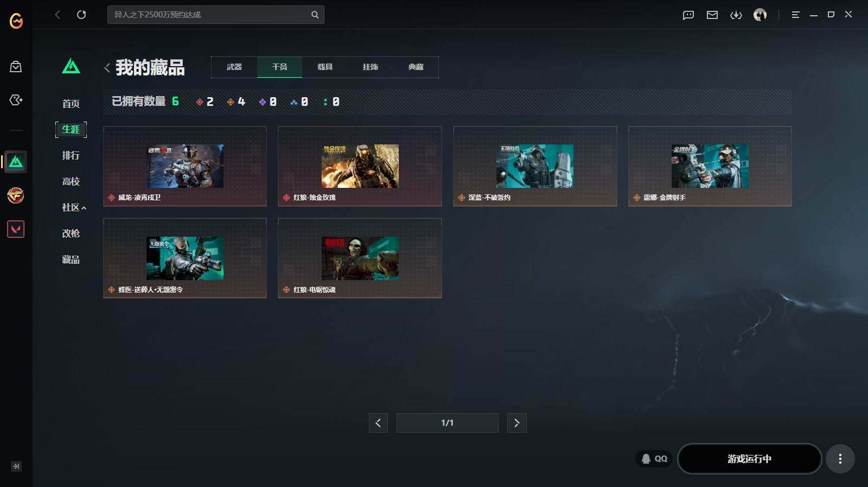Go back using the top navigation arrow
This screenshot has height=487, width=868.
[x=58, y=15]
